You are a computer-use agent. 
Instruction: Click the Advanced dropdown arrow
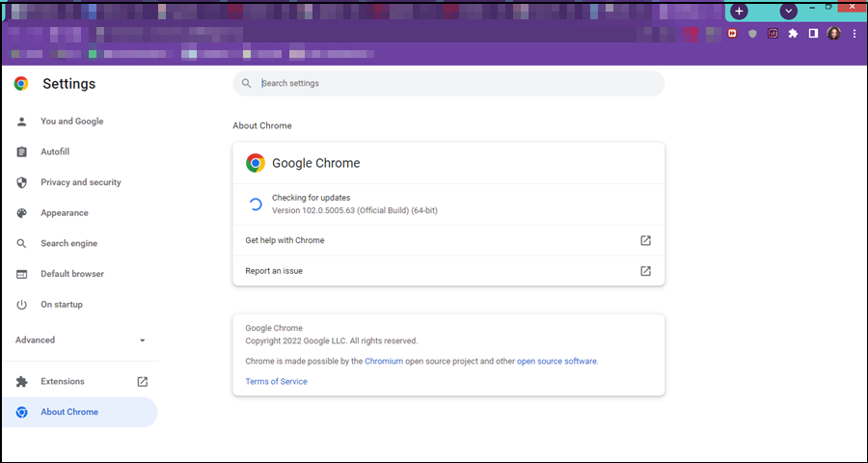[x=143, y=340]
